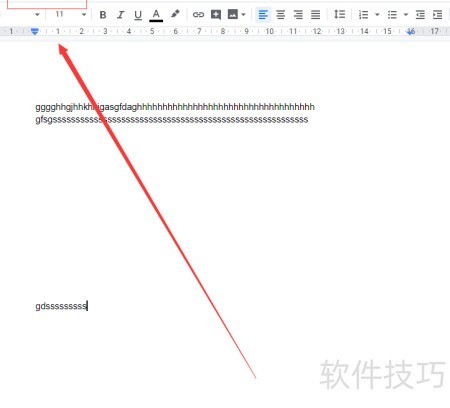Enable right text alignment
Screen dimensions: 450x408
coord(298,15)
